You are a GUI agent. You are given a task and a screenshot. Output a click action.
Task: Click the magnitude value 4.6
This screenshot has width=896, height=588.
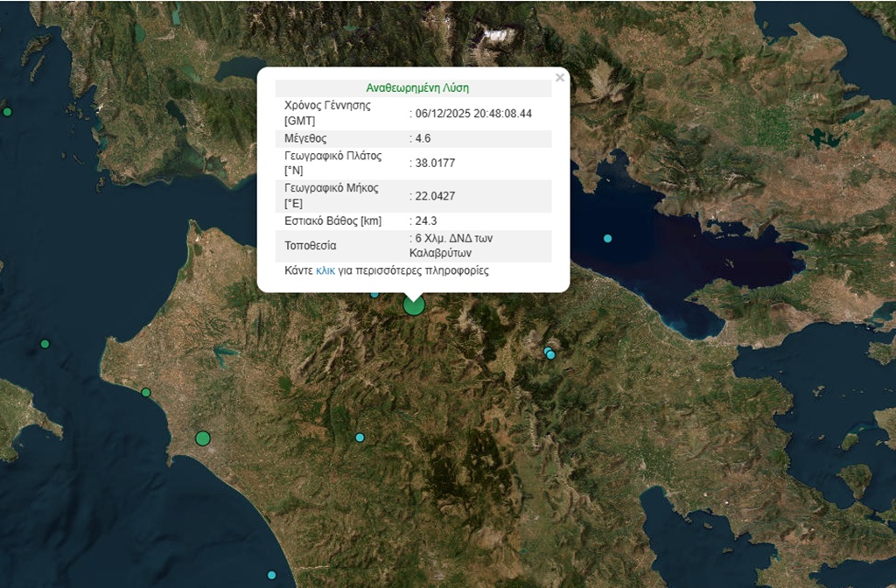tap(423, 138)
